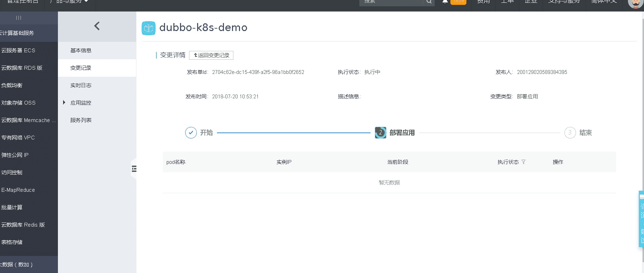This screenshot has width=644, height=273.
Task: Open the 基本信息 menu item
Action: click(81, 51)
